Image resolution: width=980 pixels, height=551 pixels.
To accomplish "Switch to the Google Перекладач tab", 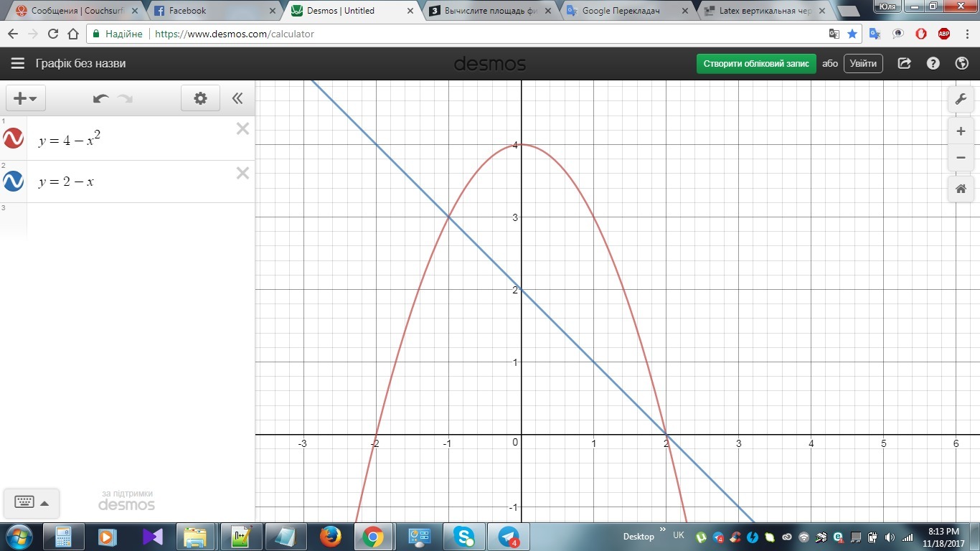I will (627, 11).
